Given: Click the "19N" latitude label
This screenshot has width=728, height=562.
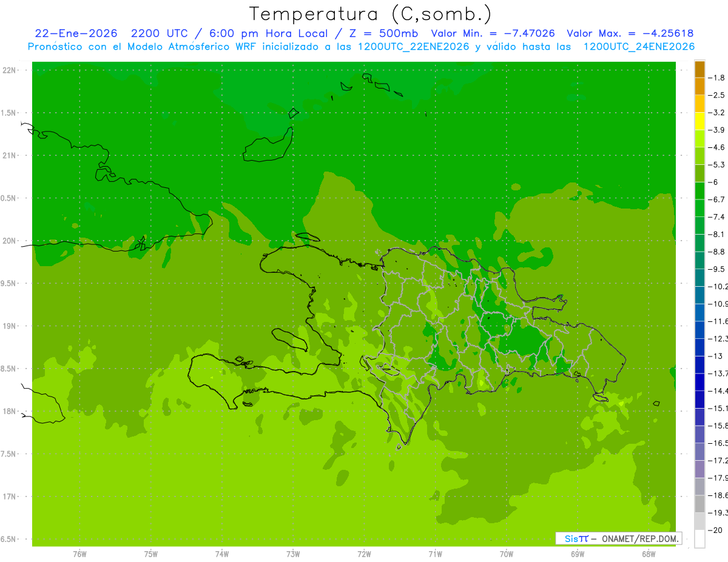Looking at the screenshot, I should click(x=10, y=326).
